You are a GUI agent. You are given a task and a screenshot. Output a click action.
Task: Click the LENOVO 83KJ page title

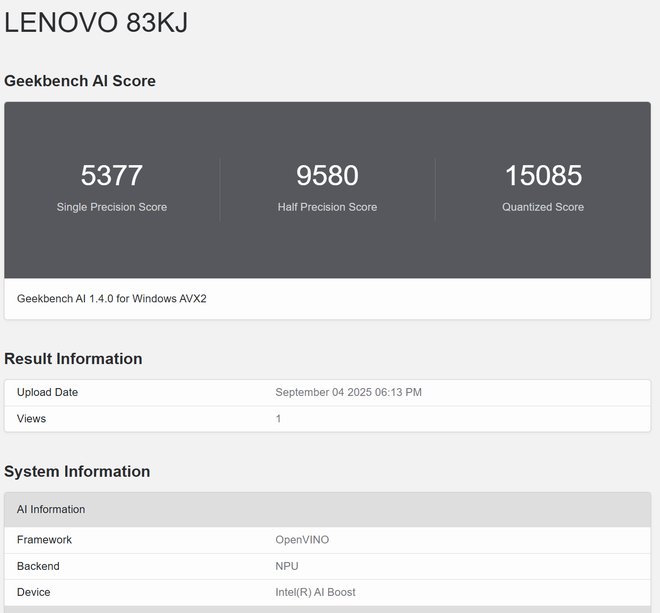tap(96, 24)
